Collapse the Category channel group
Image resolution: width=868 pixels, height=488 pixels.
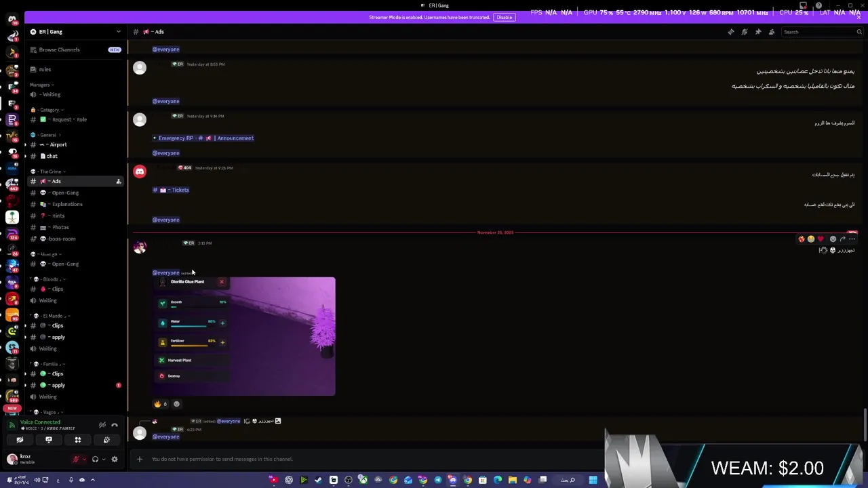click(x=50, y=110)
